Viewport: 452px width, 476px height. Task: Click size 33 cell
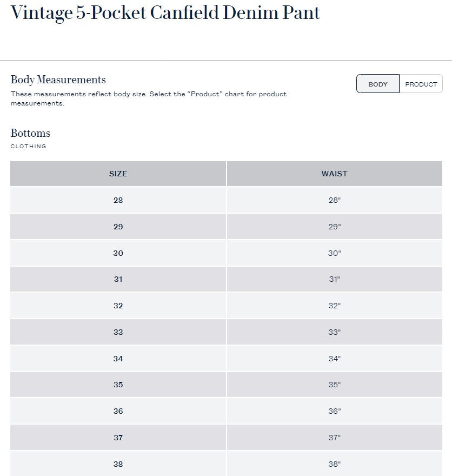(x=118, y=332)
